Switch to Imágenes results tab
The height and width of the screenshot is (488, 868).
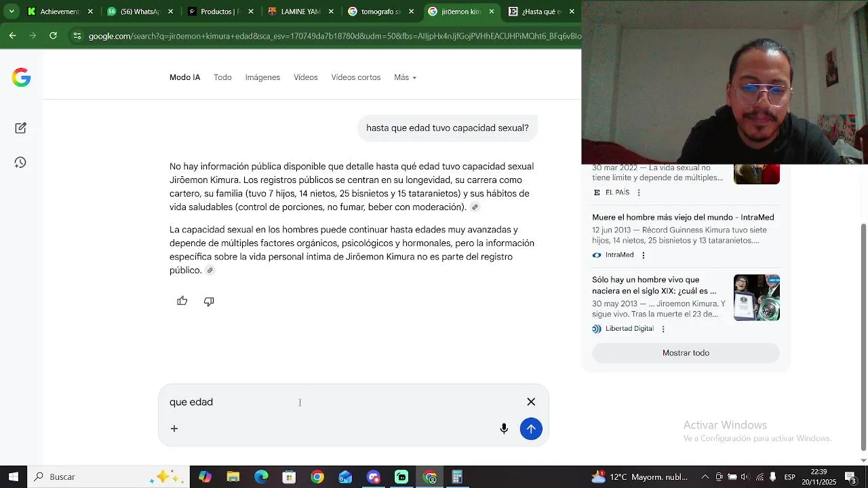point(262,77)
